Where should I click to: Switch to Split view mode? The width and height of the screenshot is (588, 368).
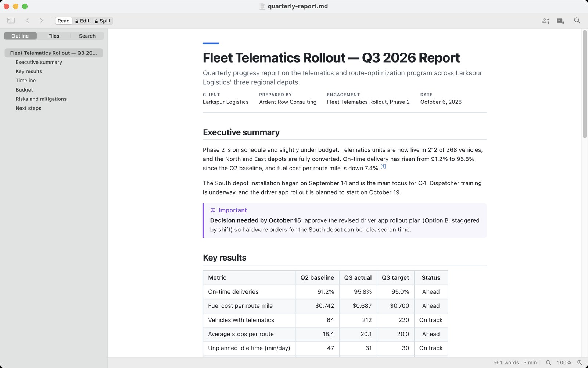click(103, 21)
